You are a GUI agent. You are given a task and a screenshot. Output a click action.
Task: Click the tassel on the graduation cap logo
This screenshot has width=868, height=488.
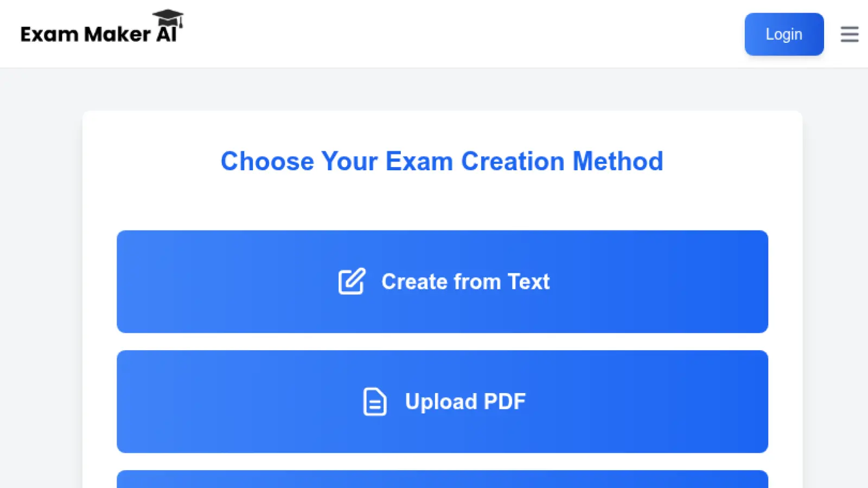click(x=181, y=22)
